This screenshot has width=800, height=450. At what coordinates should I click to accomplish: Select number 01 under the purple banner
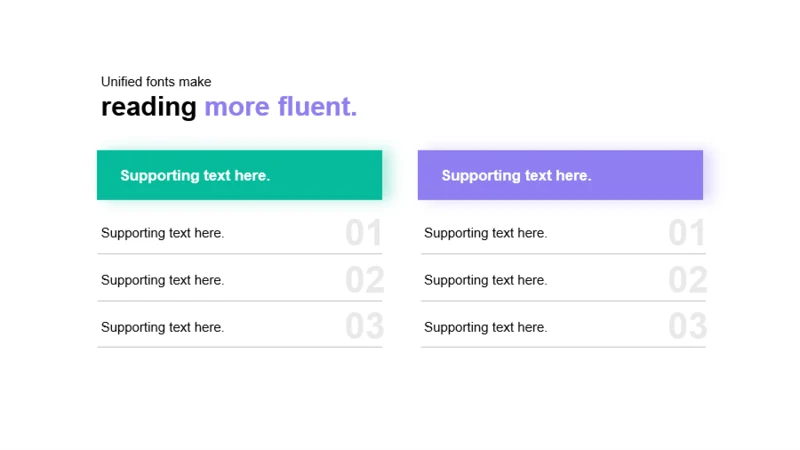pos(687,233)
